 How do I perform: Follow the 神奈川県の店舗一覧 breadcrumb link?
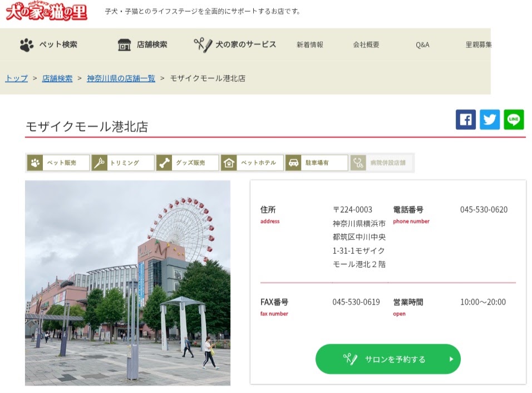121,78
